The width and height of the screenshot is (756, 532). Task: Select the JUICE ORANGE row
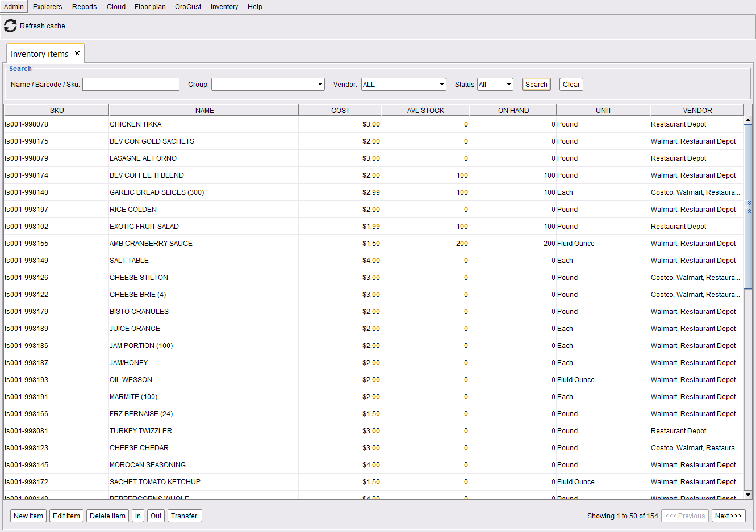coord(374,329)
